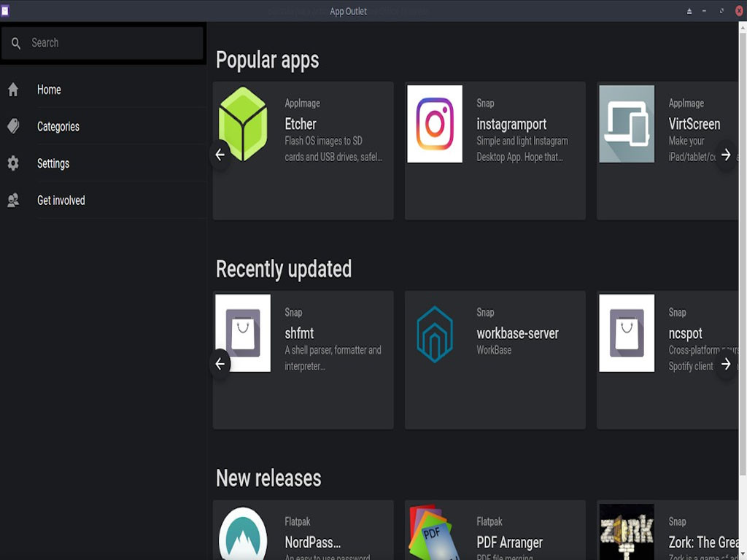Click the instagramport Instagram icon

coord(435,123)
